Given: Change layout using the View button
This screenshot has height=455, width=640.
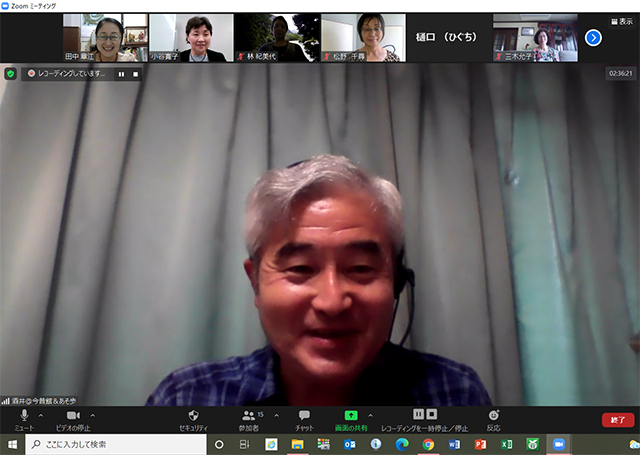Looking at the screenshot, I should point(621,20).
